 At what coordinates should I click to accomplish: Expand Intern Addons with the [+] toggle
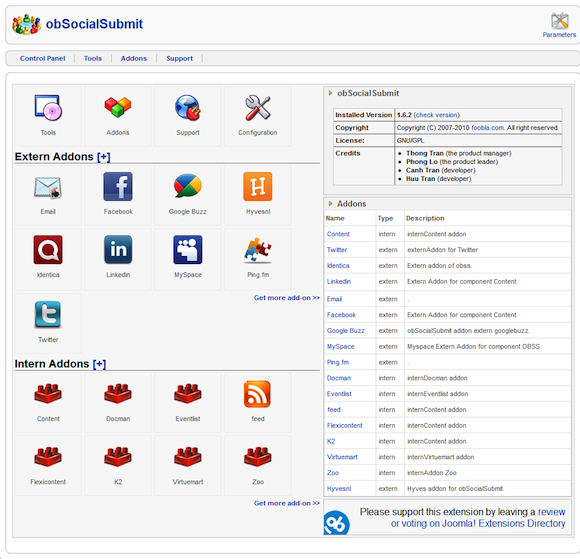click(99, 364)
